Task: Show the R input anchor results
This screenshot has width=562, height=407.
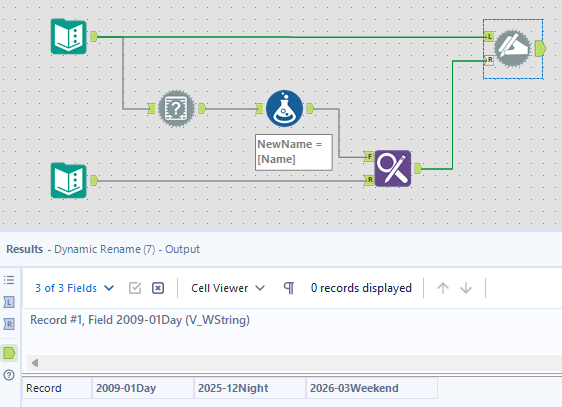Action: 9,324
